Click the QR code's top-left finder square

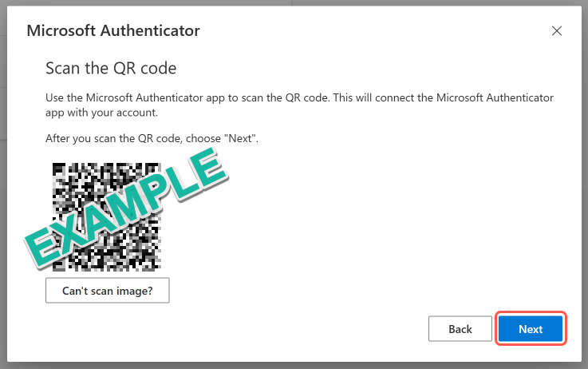[x=59, y=169]
